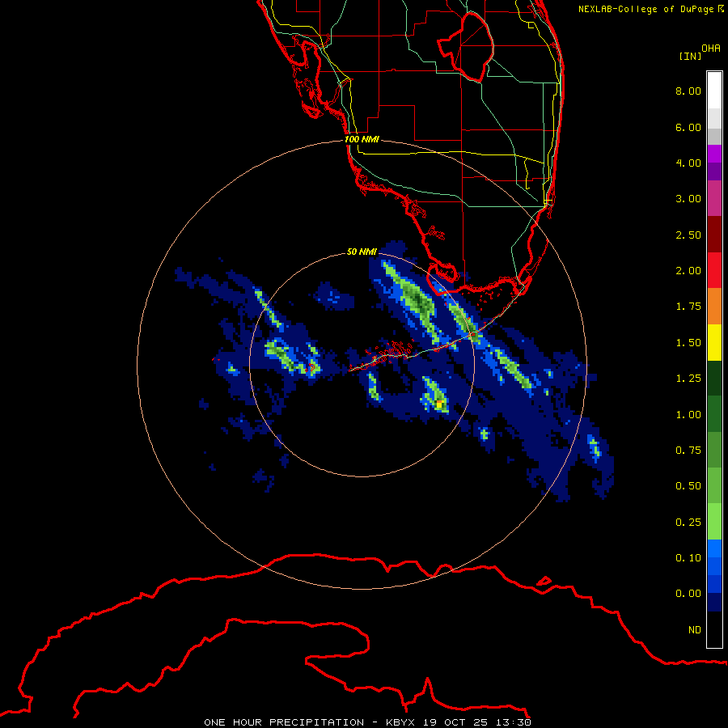Pick the bright red legend swatch

coord(714,270)
